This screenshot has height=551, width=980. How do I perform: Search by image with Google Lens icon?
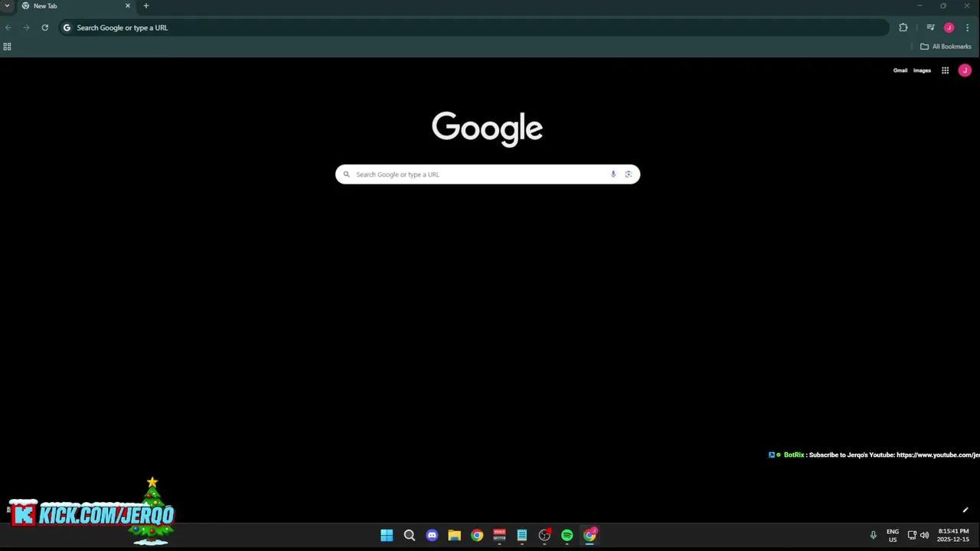(629, 174)
